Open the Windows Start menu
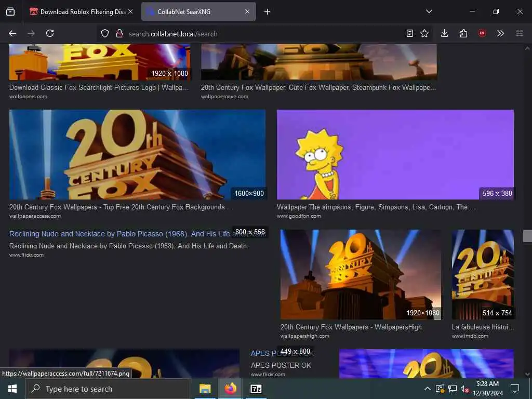 pos(12,389)
